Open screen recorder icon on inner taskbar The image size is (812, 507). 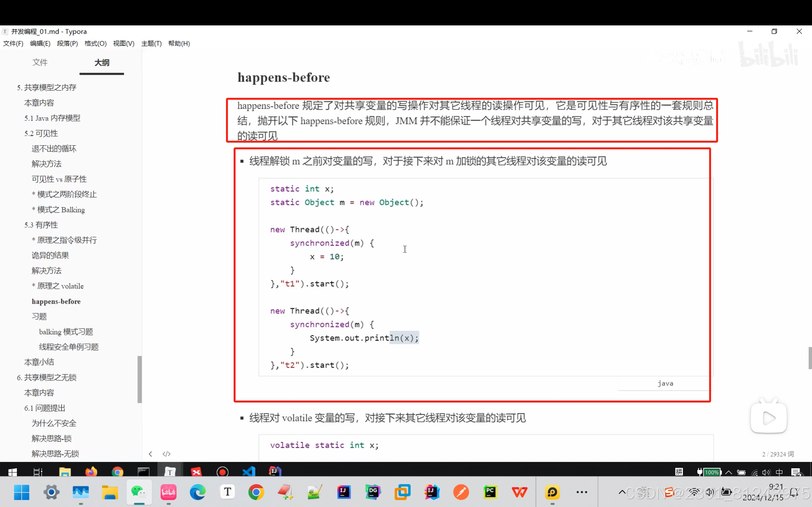point(223,472)
